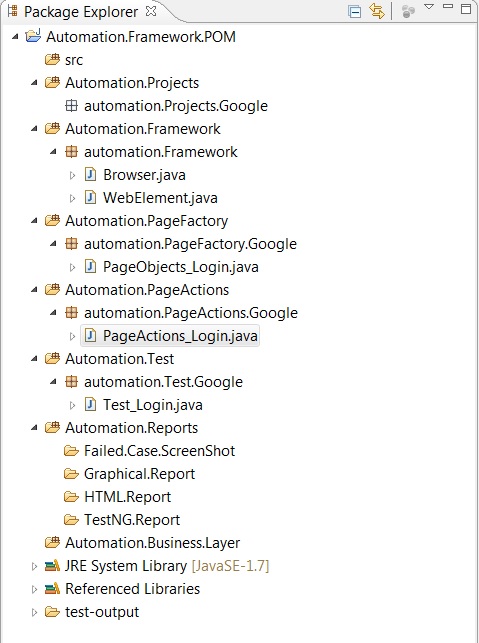Click the automation.PageFactory.Google package icon
This screenshot has height=643, width=479.
[71, 244]
